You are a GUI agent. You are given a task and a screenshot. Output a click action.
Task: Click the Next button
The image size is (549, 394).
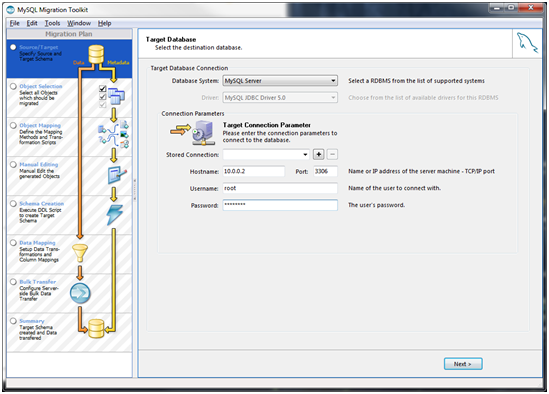click(463, 364)
